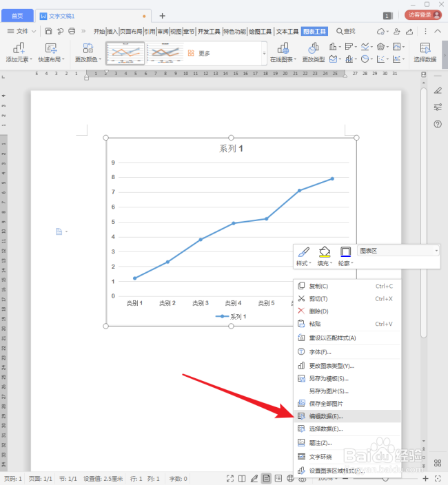
Task: Click the Home (首页) tab button
Action: [17, 16]
